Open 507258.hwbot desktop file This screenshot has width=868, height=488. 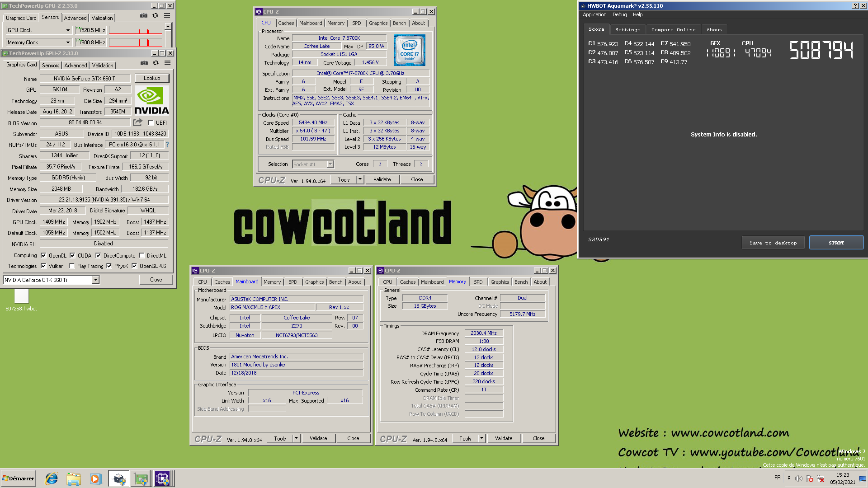pyautogui.click(x=21, y=300)
